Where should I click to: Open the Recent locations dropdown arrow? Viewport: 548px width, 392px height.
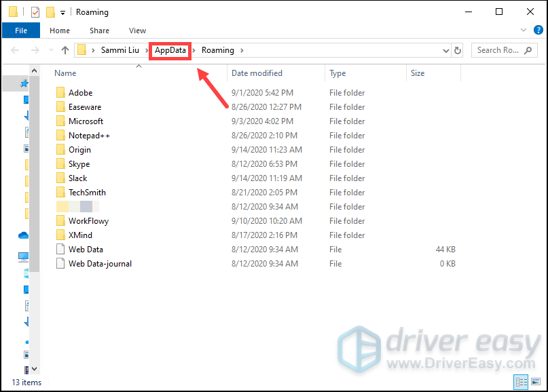coord(51,50)
